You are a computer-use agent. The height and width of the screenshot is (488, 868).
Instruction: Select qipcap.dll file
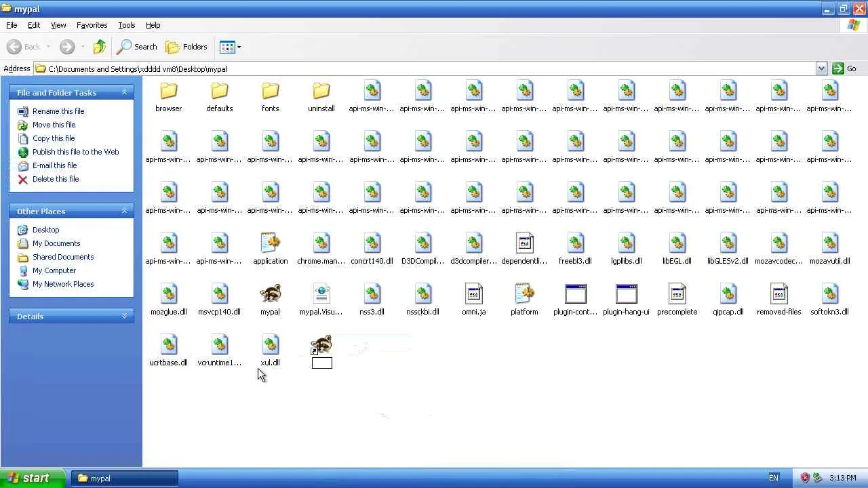click(x=728, y=300)
